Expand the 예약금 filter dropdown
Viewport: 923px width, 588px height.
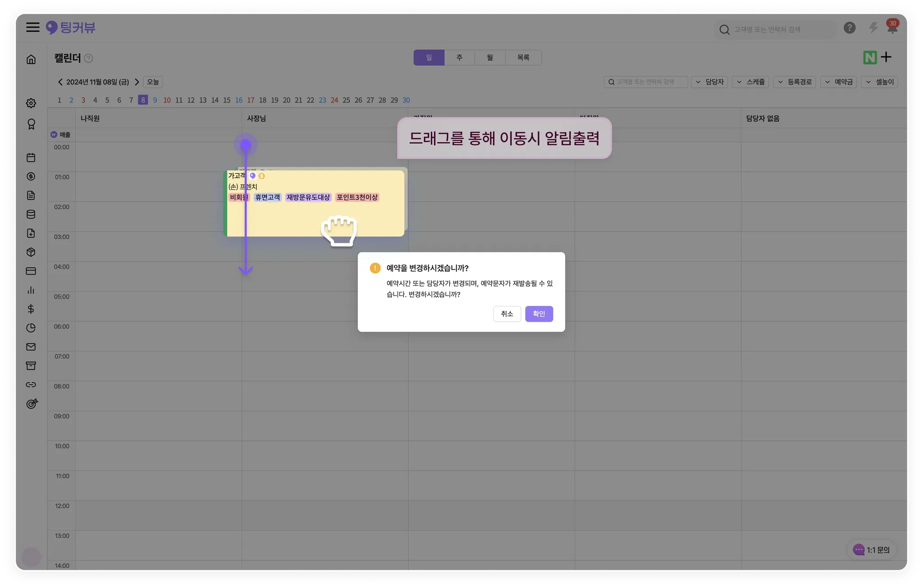(x=838, y=82)
